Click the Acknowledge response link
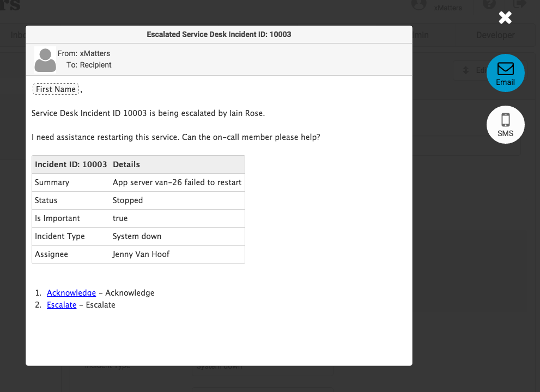 point(71,293)
